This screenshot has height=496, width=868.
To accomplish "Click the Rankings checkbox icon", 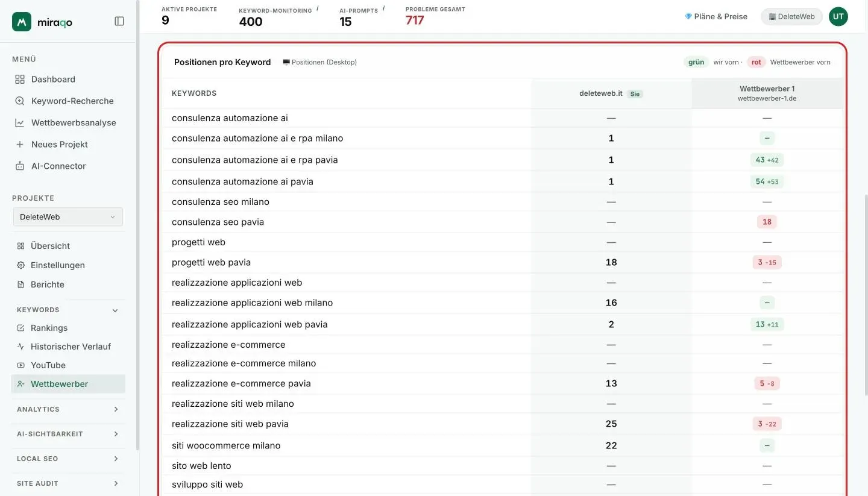I will coord(21,328).
